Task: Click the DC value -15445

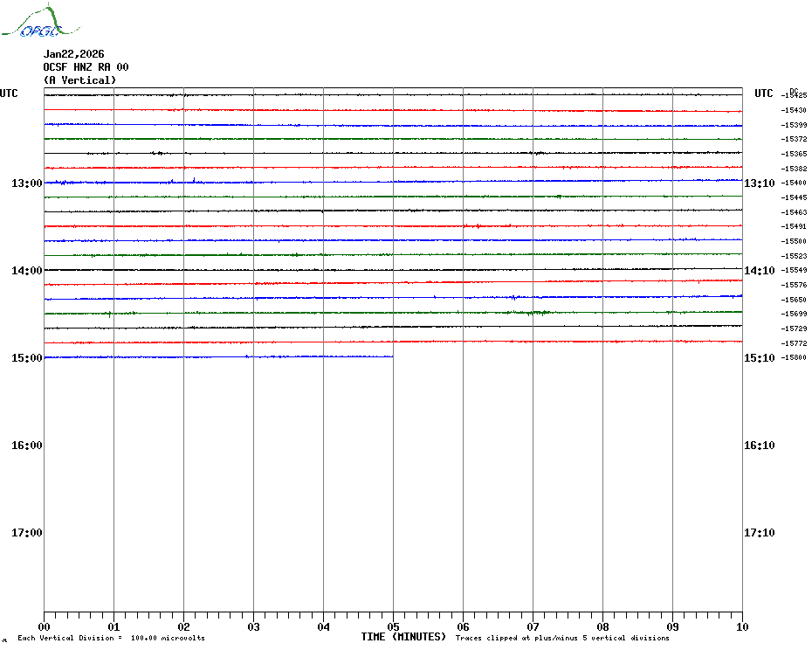Action: coord(794,198)
